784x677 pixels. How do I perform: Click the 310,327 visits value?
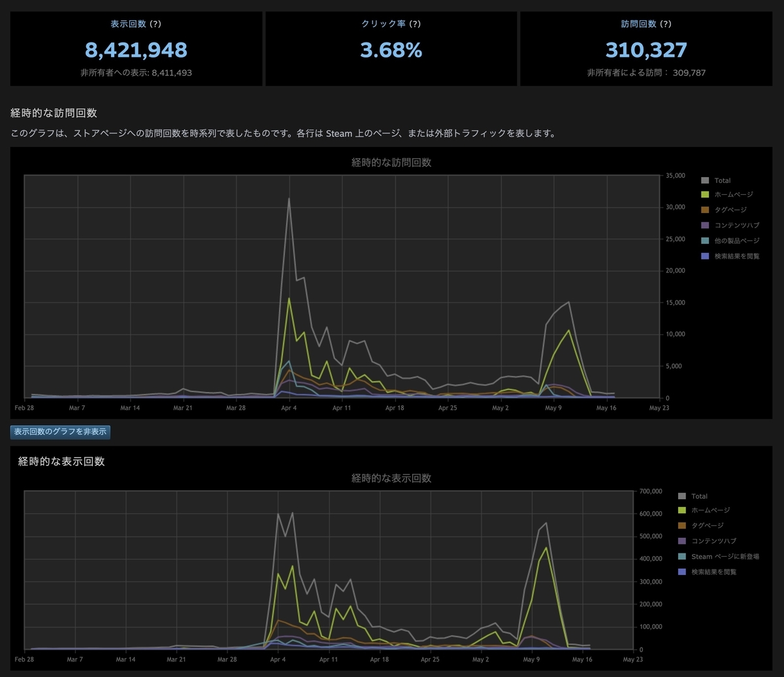(646, 50)
